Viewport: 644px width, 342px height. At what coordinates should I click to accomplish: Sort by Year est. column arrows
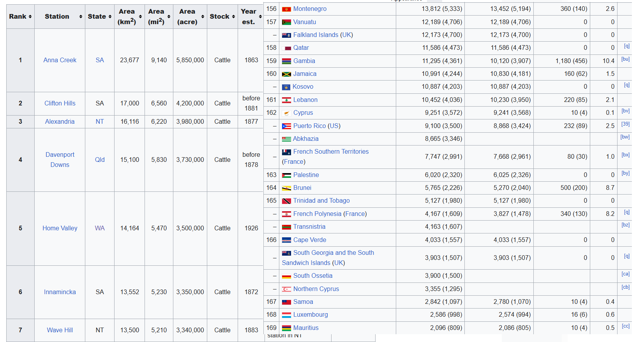[x=260, y=17]
